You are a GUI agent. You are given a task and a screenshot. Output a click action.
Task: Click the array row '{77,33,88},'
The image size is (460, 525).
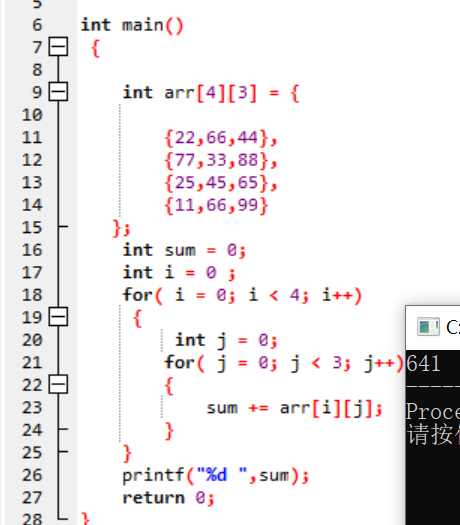click(221, 160)
